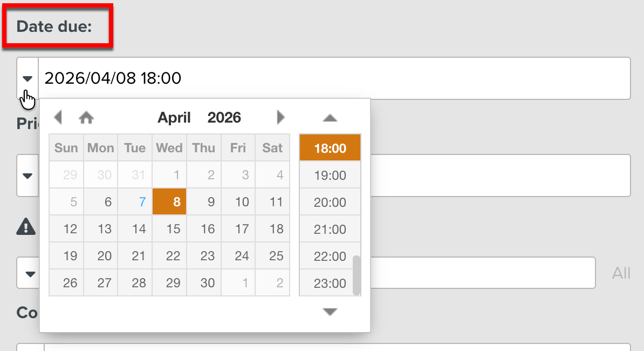Open the priority field dropdown arrow
Viewport: 644px width, 351px height.
tap(28, 175)
